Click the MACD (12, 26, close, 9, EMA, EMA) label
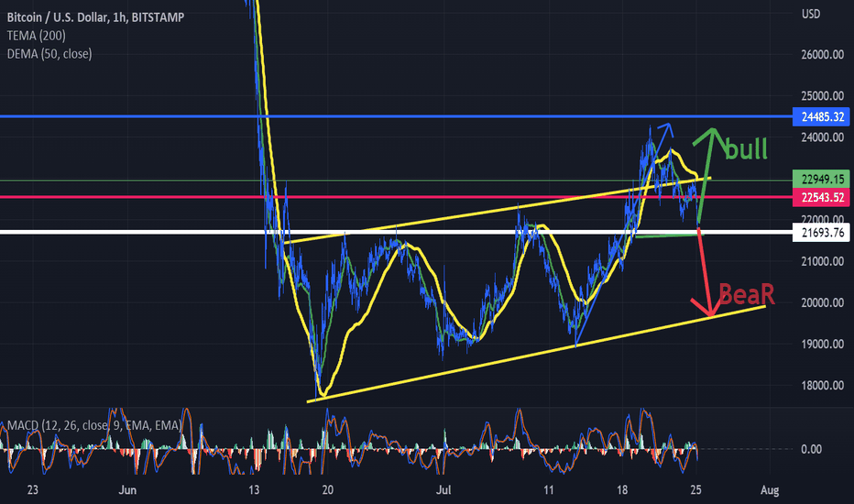 point(94,425)
